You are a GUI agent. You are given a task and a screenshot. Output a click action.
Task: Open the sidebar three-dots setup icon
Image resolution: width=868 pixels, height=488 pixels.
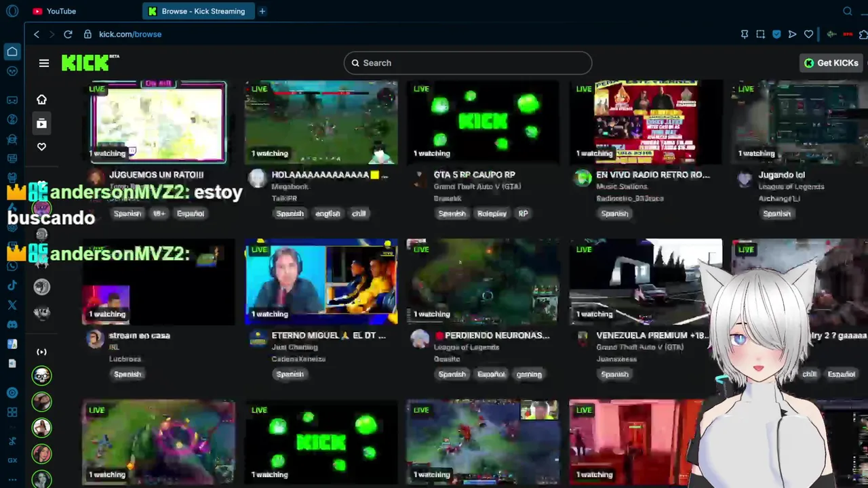point(12,479)
